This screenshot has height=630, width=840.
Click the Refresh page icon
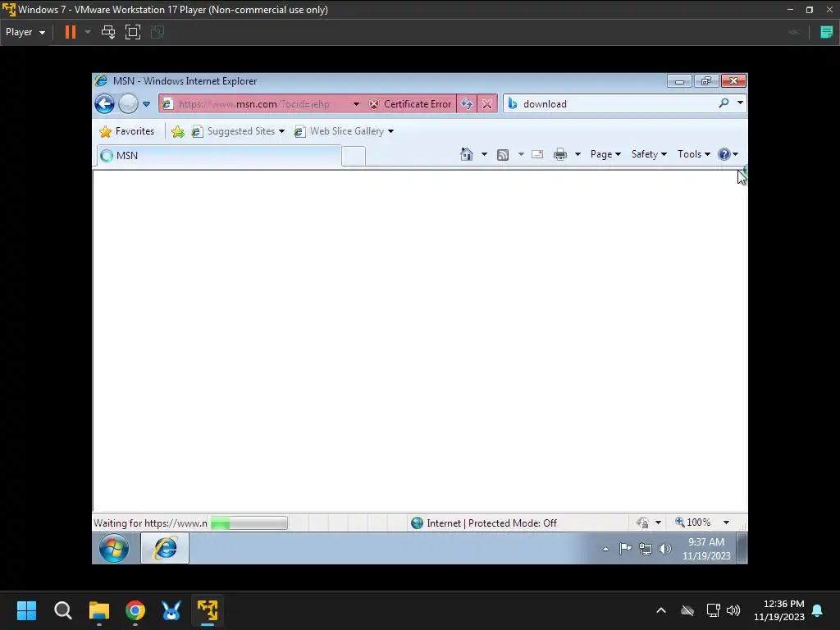(x=467, y=104)
